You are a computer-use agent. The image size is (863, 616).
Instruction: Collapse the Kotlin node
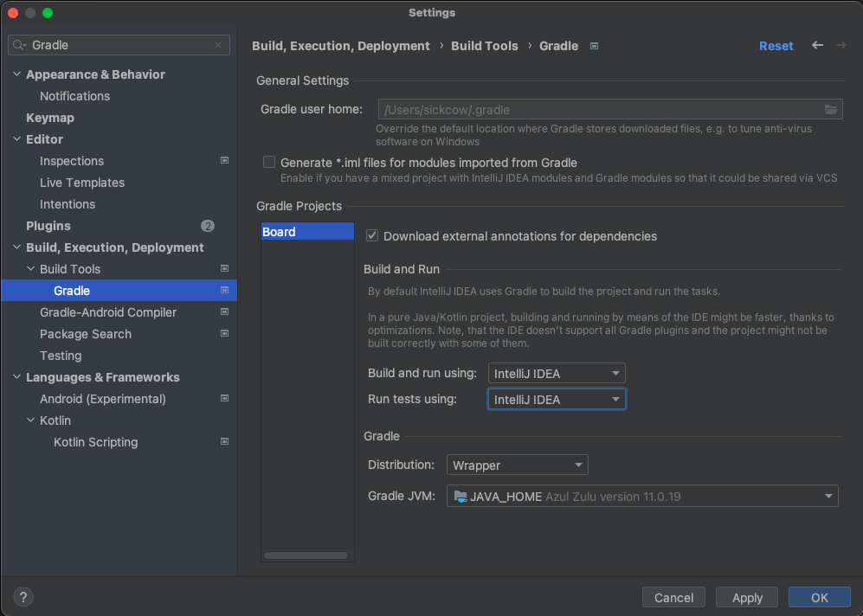coord(31,420)
